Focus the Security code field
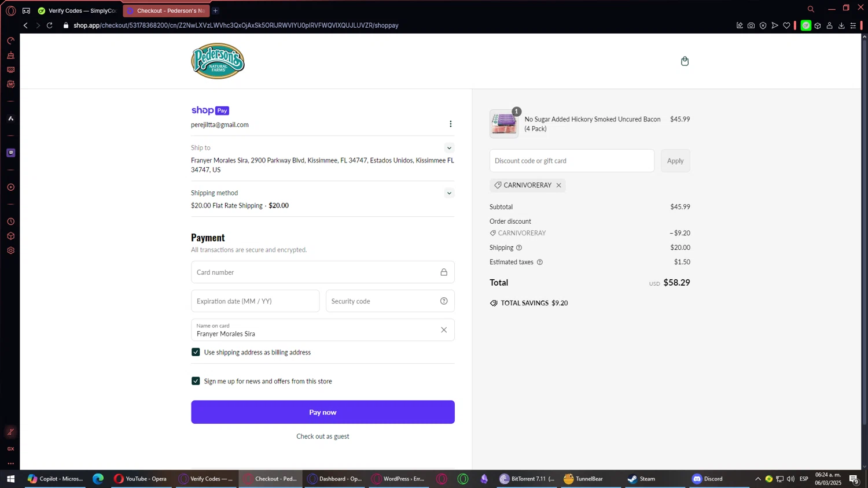This screenshot has width=868, height=488. coord(390,301)
